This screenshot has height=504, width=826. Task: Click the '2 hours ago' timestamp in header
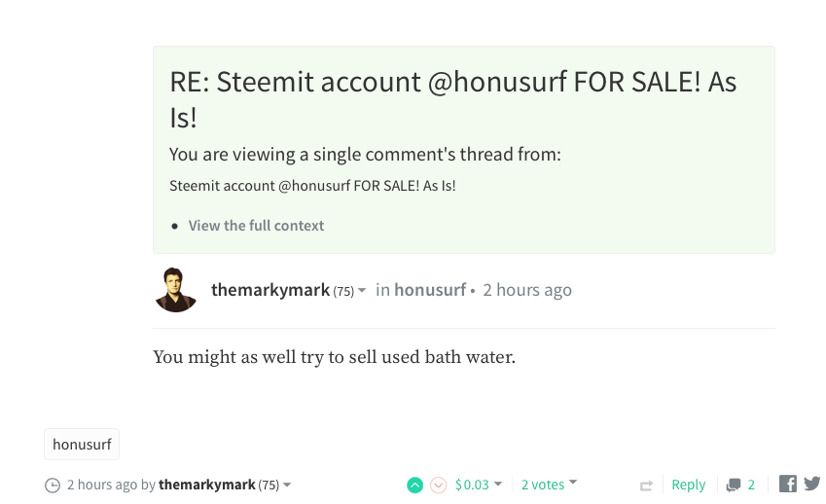pos(527,290)
